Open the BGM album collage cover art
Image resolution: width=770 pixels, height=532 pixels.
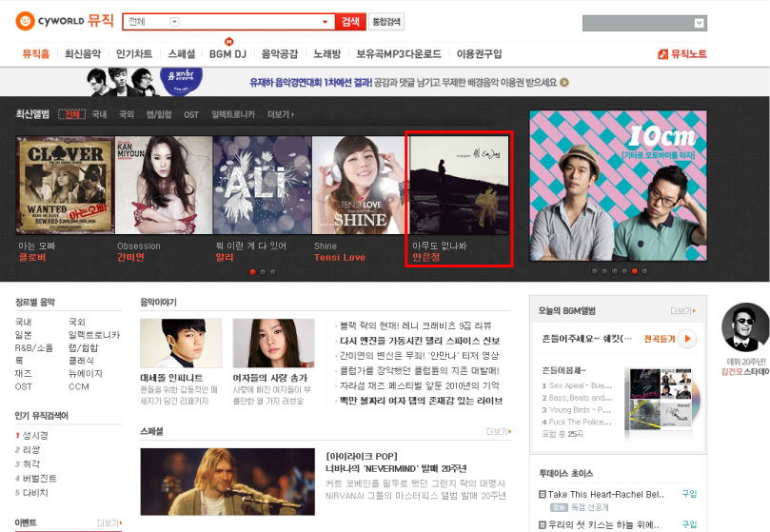tap(661, 399)
